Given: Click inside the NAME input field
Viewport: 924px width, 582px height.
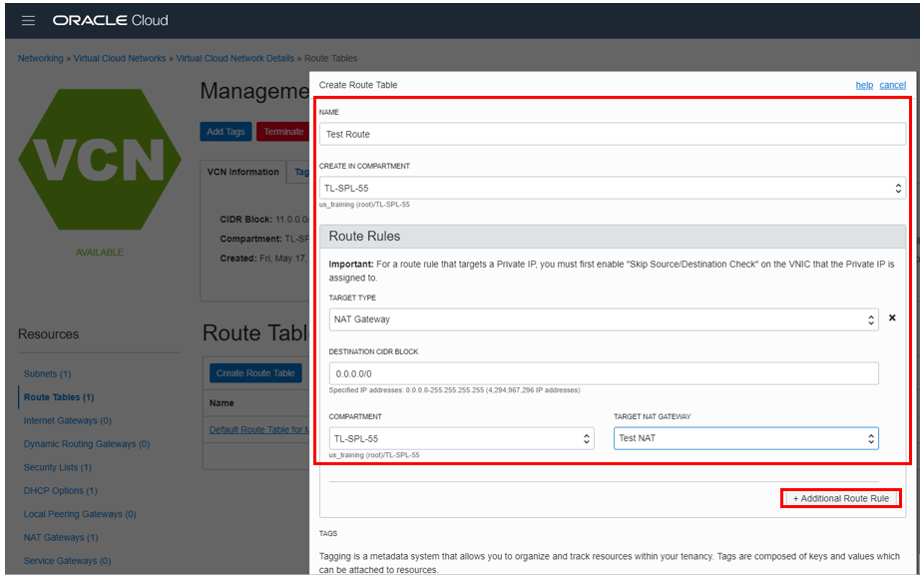Looking at the screenshot, I should (613, 134).
